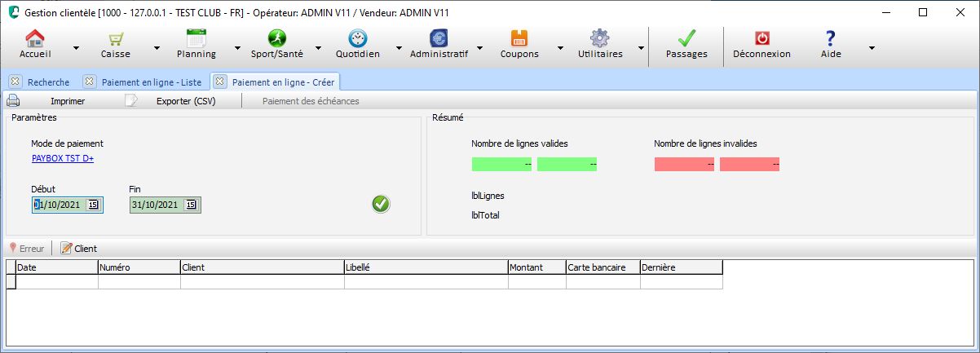Viewport: 980px width, 353px height.
Task: Open the Fin date calendar picker
Action: [x=191, y=205]
